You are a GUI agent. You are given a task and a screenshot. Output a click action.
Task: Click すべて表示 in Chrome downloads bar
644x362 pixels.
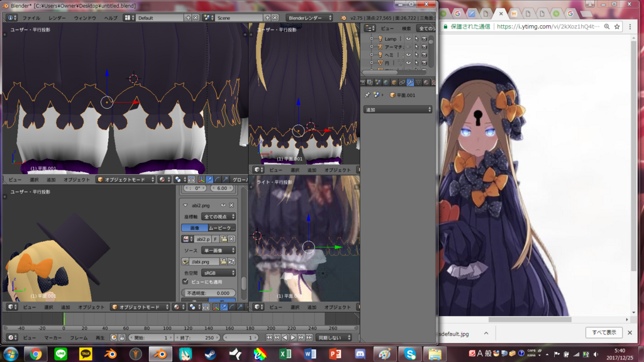click(604, 332)
